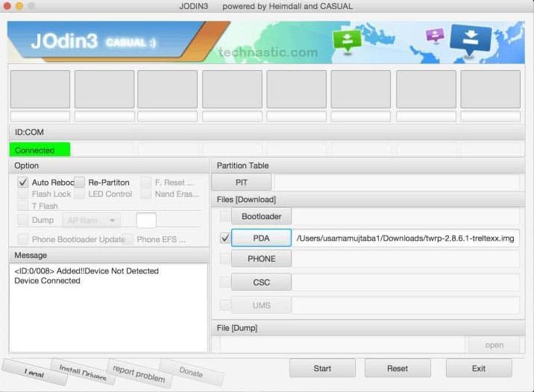Screen dimensions: 534x392
Task: Toggle the Flash Lock checkbox
Action: point(23,194)
